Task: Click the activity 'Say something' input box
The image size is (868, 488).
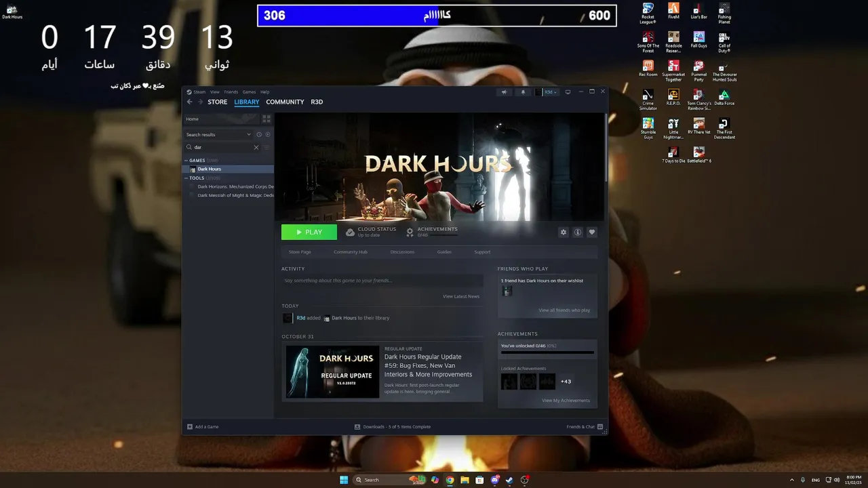Action: coord(382,281)
